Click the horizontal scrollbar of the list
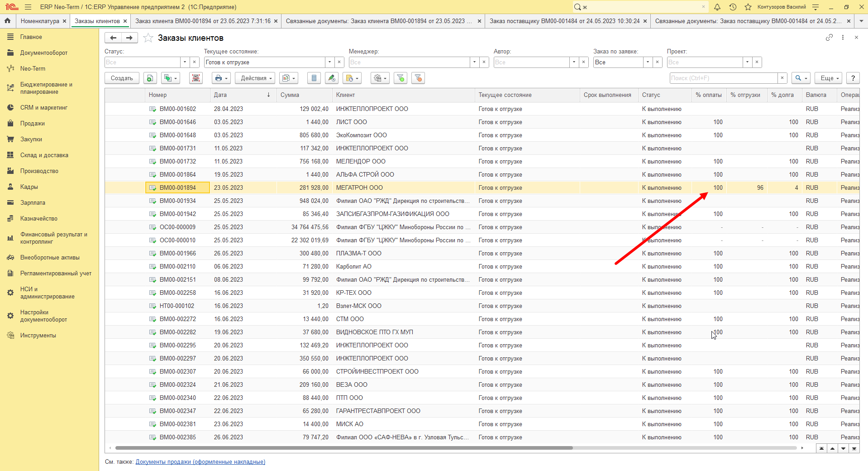 [344, 448]
